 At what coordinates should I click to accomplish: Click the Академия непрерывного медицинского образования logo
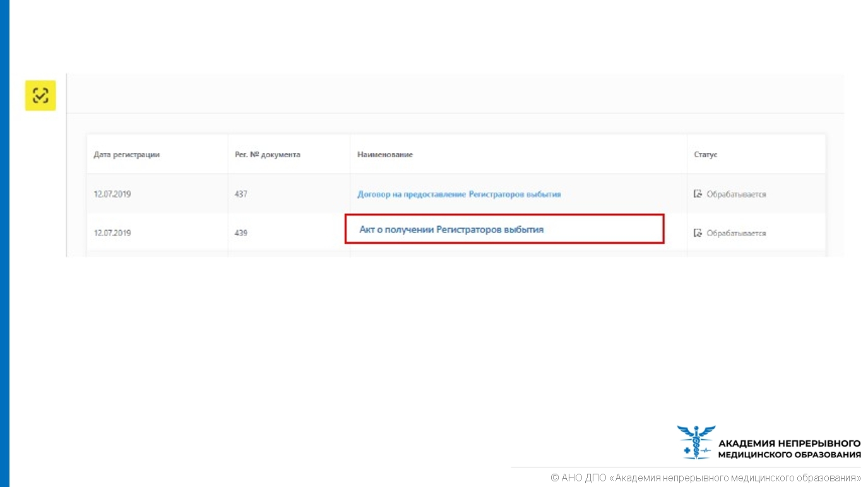[769, 442]
